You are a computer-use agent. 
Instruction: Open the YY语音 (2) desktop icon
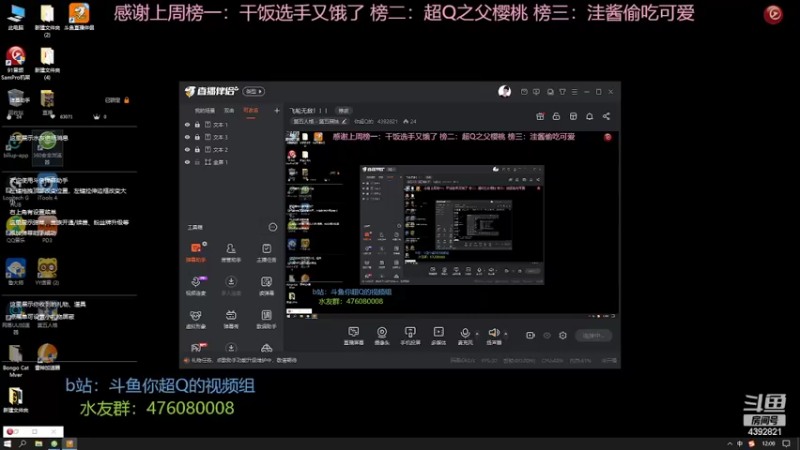click(47, 272)
